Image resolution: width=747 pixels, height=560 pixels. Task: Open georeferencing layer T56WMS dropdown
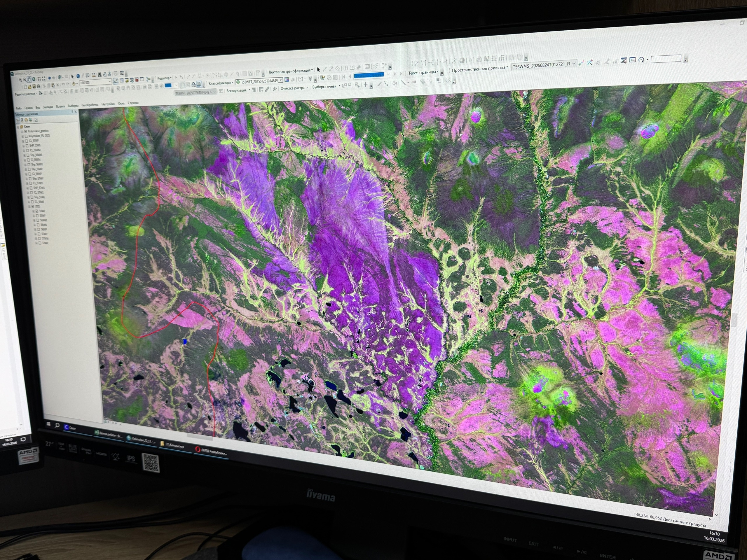pos(574,64)
